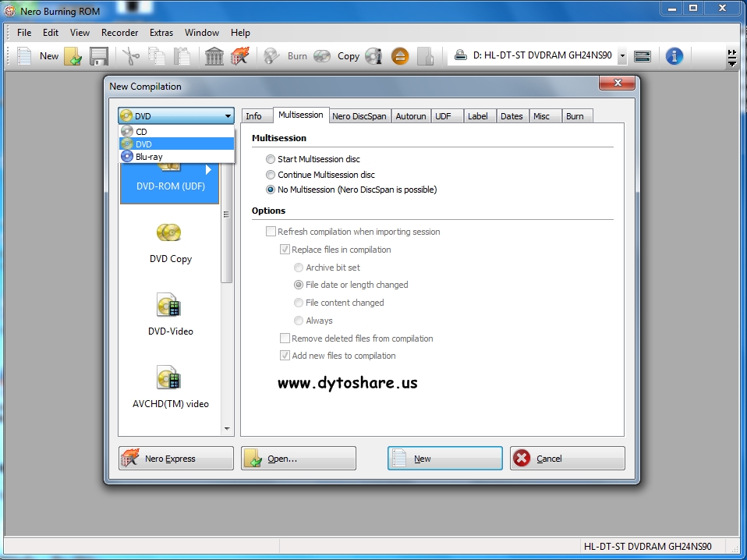747x560 pixels.
Task: Switch to the Autorun tab
Action: click(411, 116)
